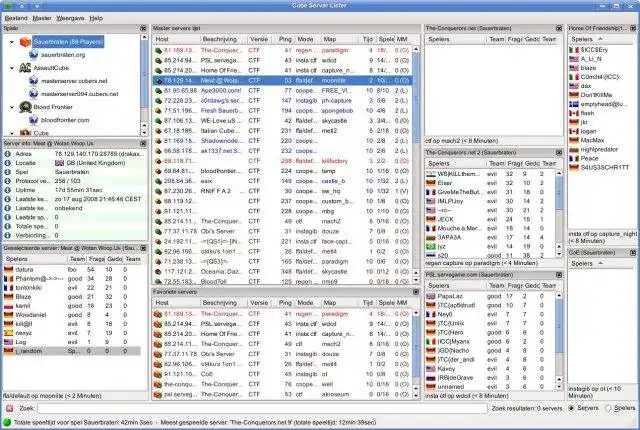
Task: Collapse the AssaultCube tree node
Action: (12, 68)
